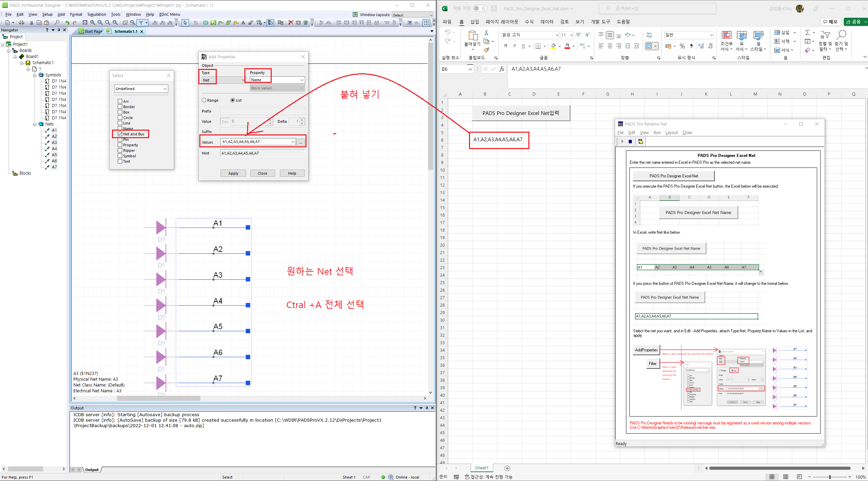Click the Stop square icon in Rename Net window

[x=630, y=141]
